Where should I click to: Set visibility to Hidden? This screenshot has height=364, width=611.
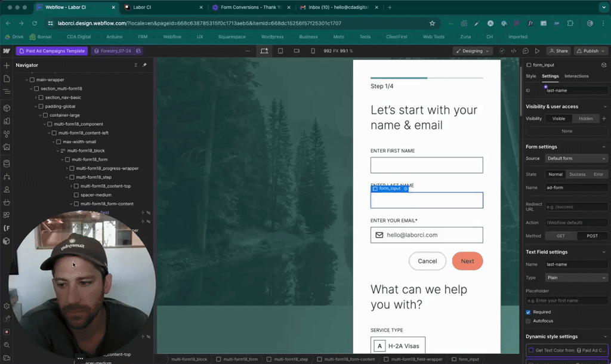click(585, 119)
